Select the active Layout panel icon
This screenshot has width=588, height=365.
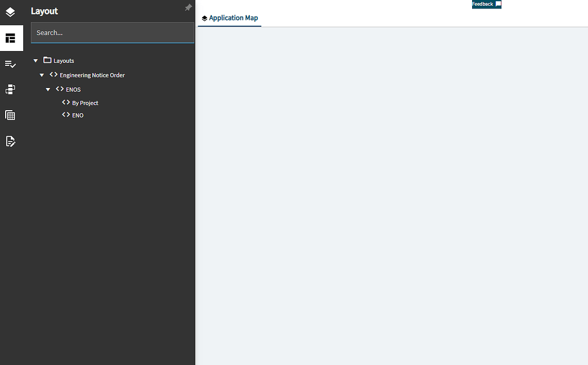click(x=11, y=37)
